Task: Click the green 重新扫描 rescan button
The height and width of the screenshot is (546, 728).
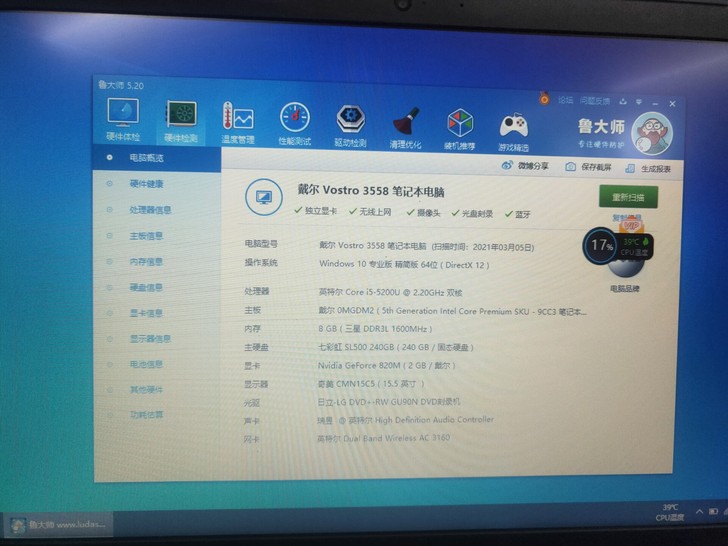Action: pyautogui.click(x=628, y=197)
